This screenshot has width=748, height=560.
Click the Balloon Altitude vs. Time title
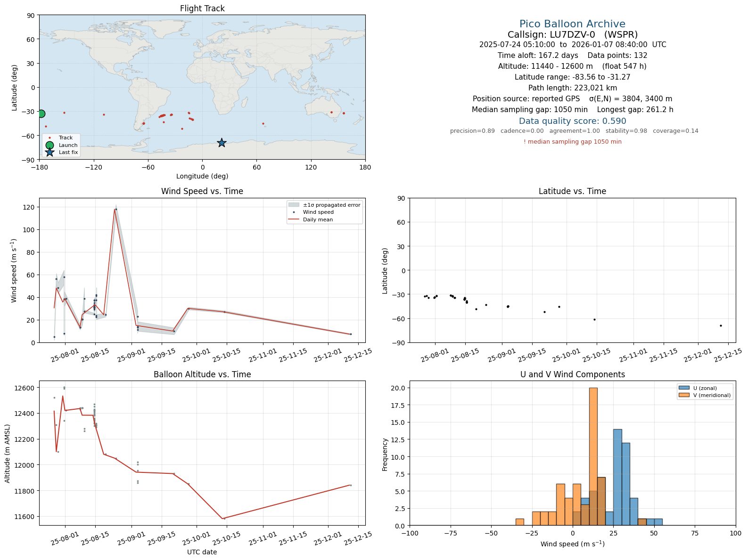pos(202,374)
